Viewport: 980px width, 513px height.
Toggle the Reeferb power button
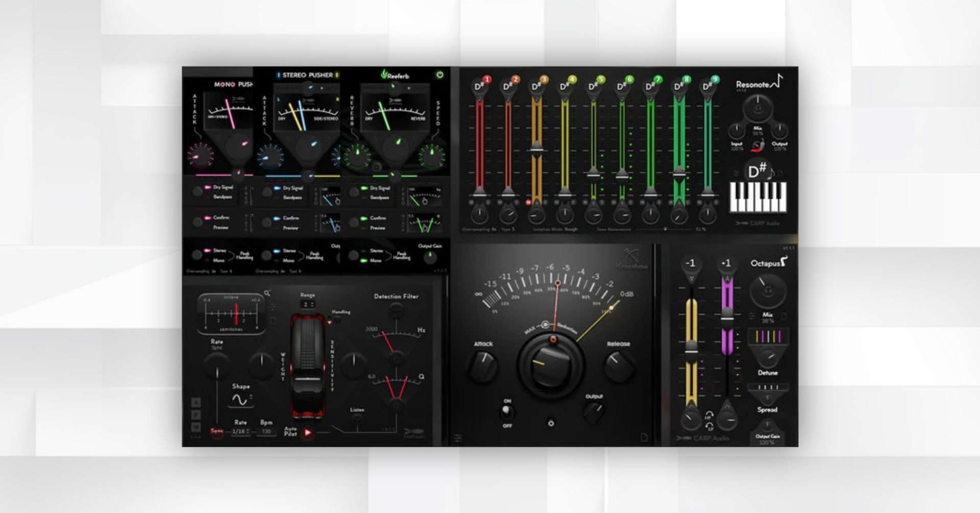(439, 75)
